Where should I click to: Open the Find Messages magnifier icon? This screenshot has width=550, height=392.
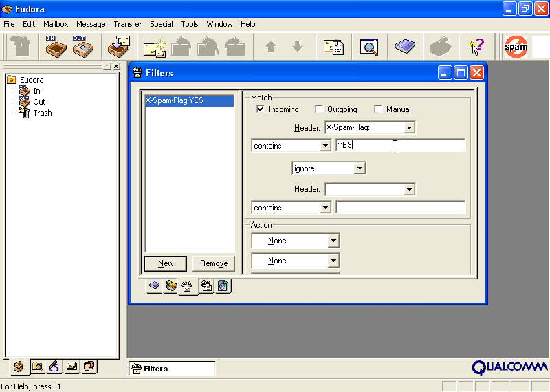369,47
